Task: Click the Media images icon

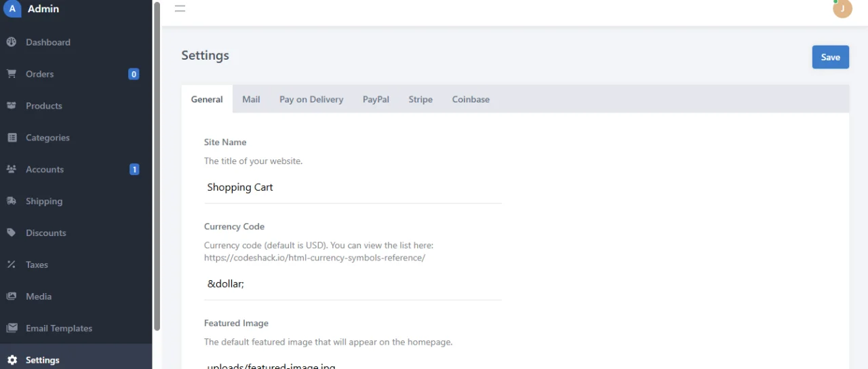Action: click(x=12, y=296)
